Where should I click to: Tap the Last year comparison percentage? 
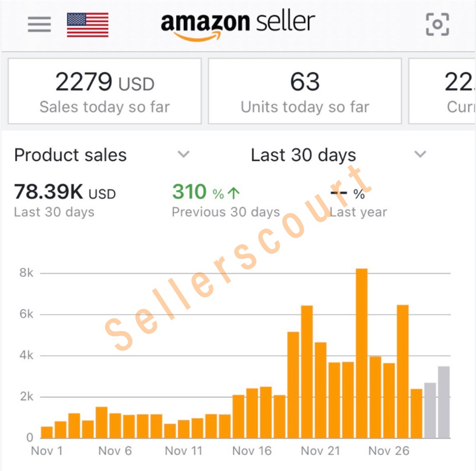[x=347, y=193]
